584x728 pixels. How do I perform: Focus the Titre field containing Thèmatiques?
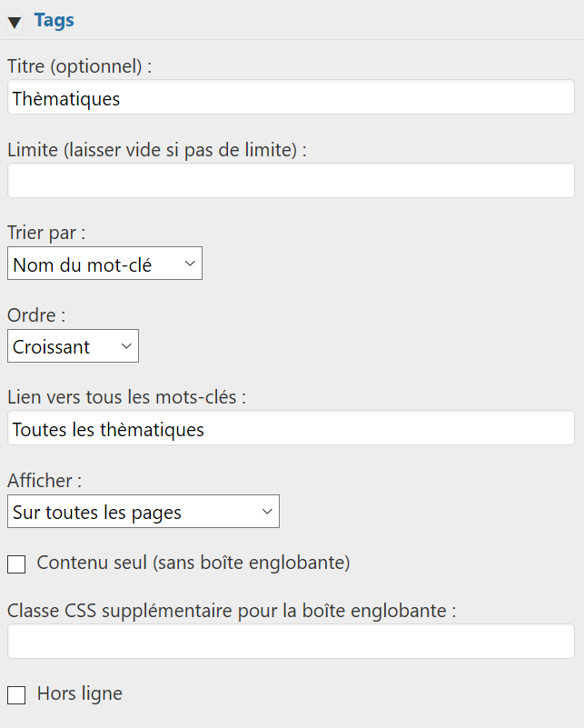click(291, 98)
